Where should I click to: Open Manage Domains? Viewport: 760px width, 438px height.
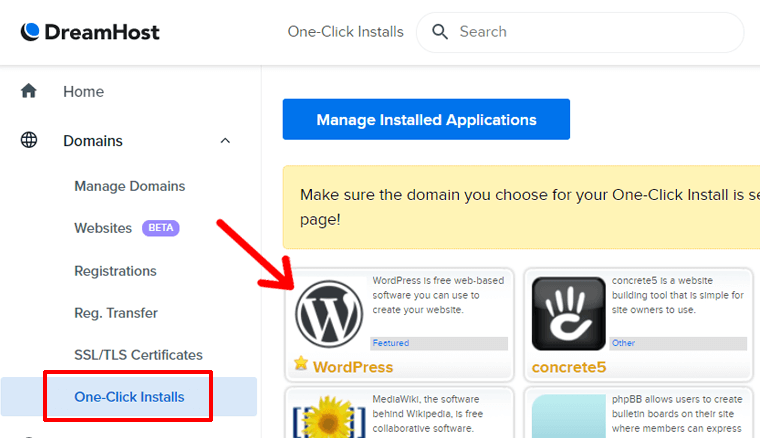[129, 186]
